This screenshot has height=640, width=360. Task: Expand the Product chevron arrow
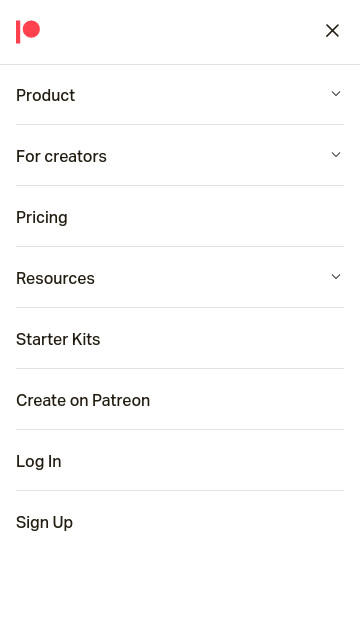(336, 94)
